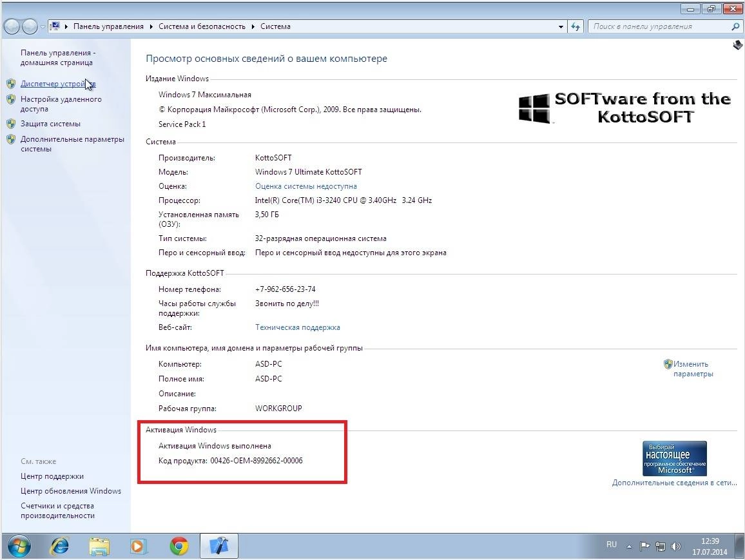The width and height of the screenshot is (745, 560).
Task: Click Action Center flag tray icon
Action: [644, 546]
